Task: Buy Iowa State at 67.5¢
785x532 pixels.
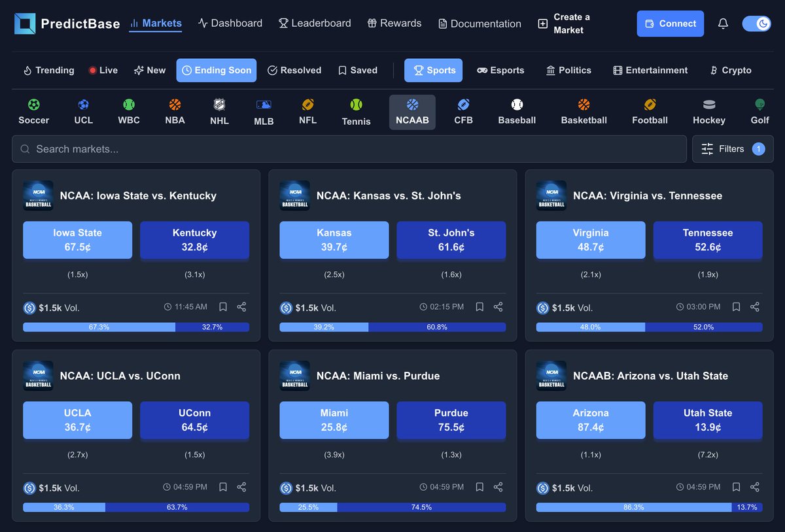Action: coord(77,240)
